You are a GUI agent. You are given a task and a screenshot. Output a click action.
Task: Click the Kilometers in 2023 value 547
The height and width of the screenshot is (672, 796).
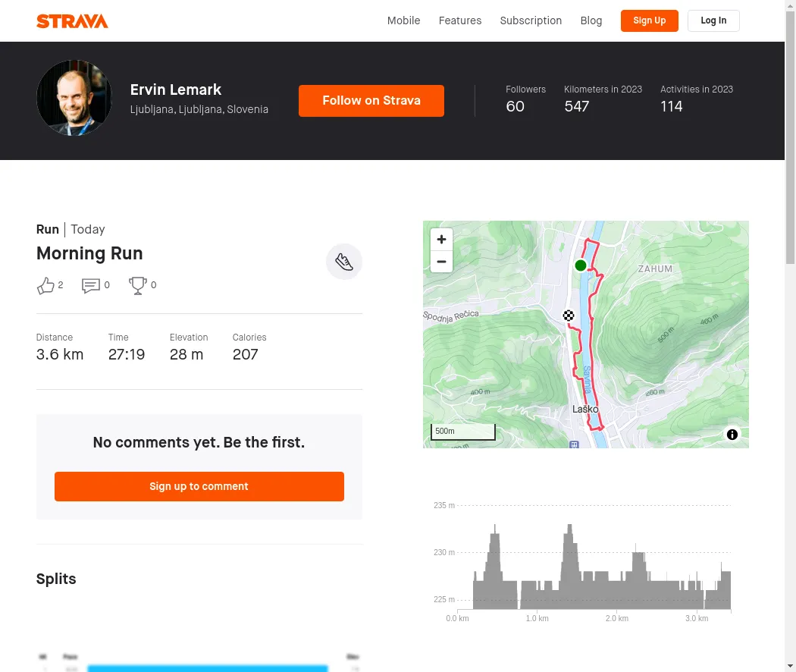tap(577, 106)
